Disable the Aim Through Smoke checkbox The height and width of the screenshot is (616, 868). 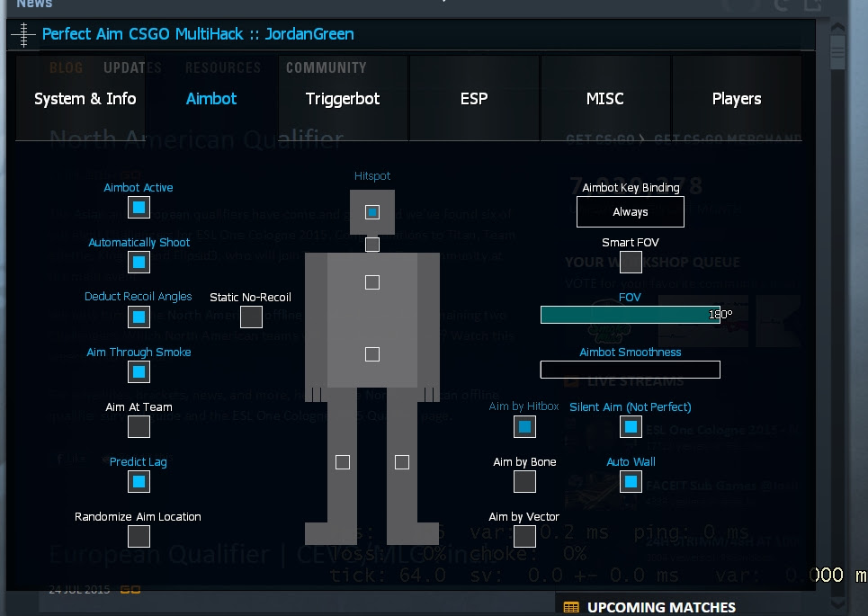(x=139, y=372)
